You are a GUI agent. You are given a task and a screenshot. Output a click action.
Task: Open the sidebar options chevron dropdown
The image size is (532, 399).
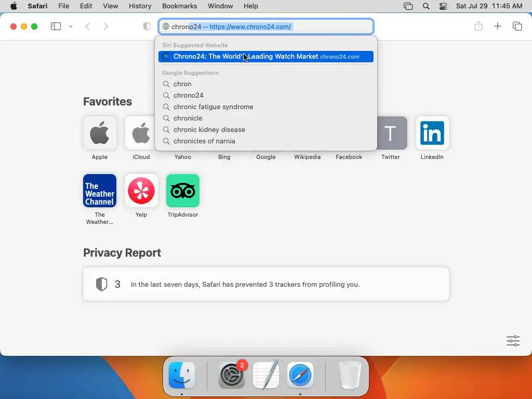tap(71, 26)
